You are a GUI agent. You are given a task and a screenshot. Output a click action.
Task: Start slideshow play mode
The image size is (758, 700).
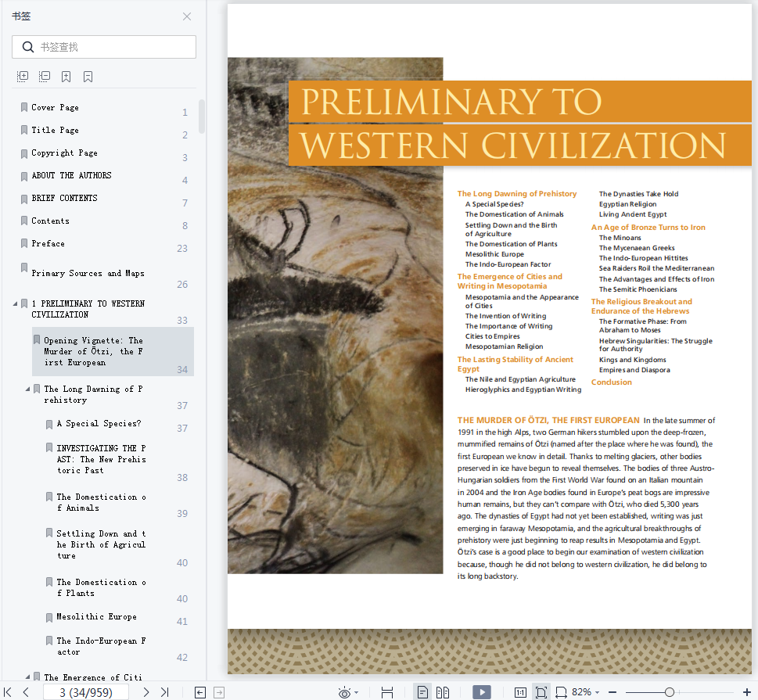[482, 692]
